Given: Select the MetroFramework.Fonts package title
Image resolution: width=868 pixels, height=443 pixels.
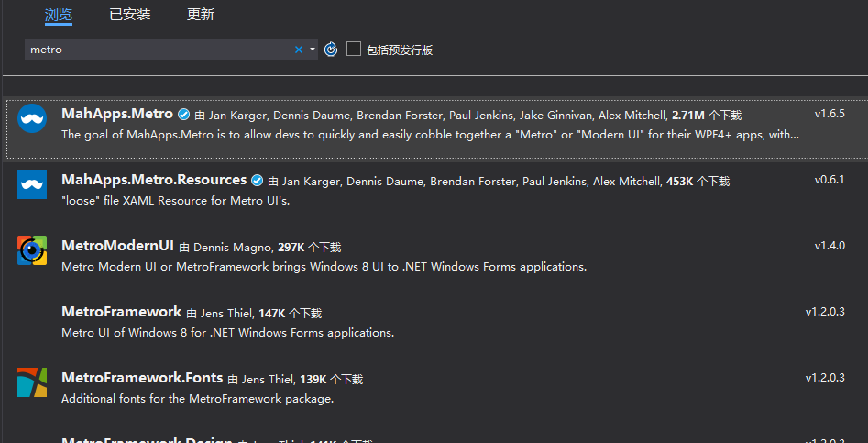Looking at the screenshot, I should tap(142, 378).
